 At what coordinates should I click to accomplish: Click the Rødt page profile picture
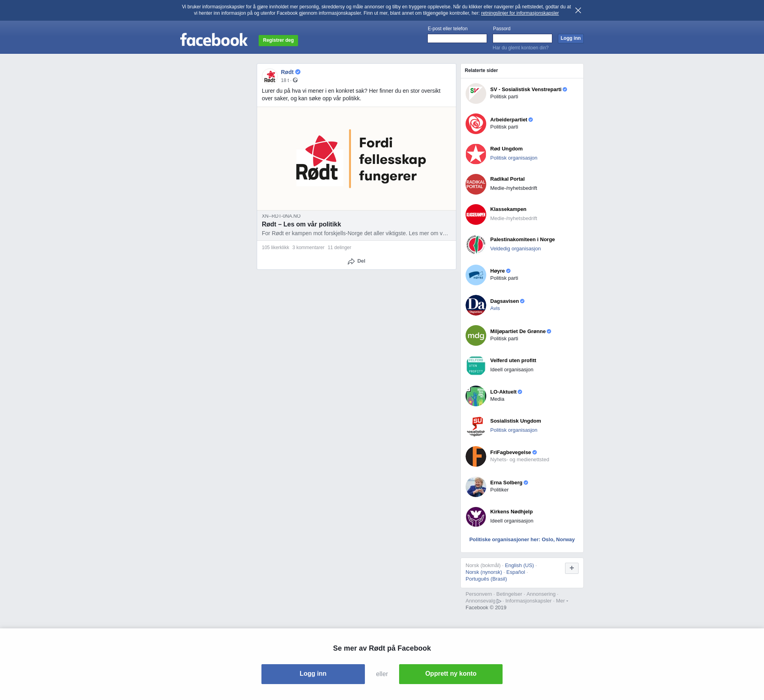pos(270,76)
